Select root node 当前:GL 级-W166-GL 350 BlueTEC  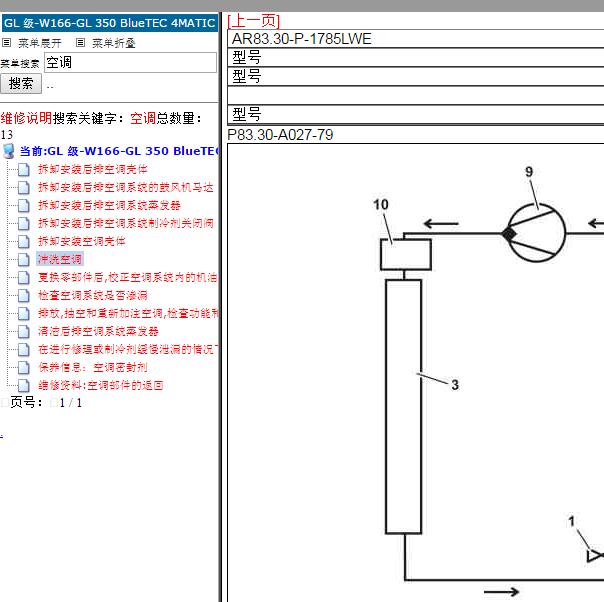click(x=119, y=151)
